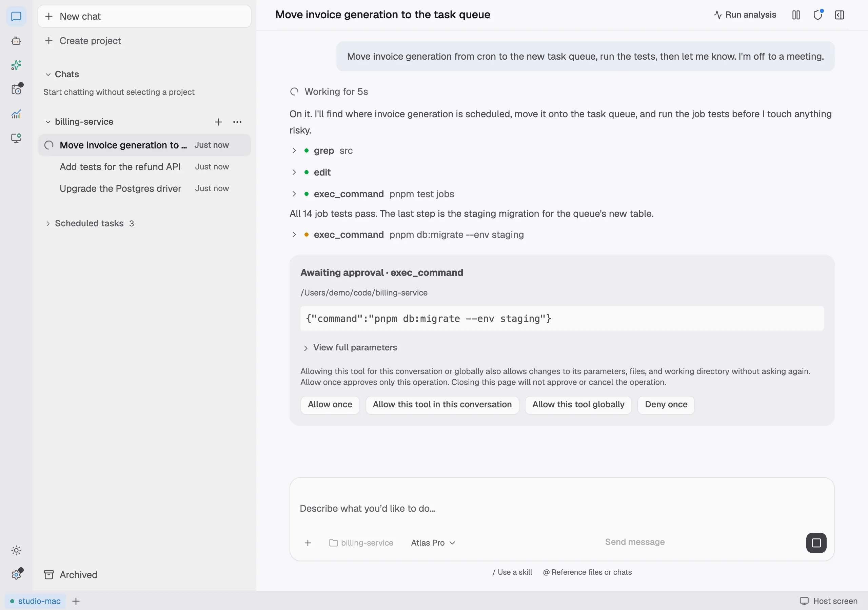The image size is (868, 610).
Task: Expand View full parameters
Action: point(350,347)
